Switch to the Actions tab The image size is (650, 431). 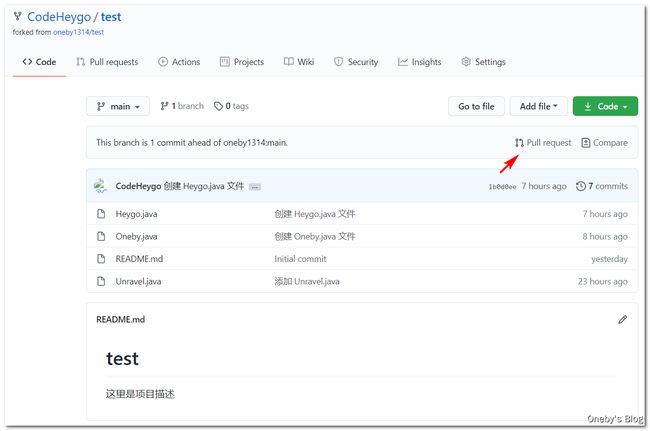point(179,62)
